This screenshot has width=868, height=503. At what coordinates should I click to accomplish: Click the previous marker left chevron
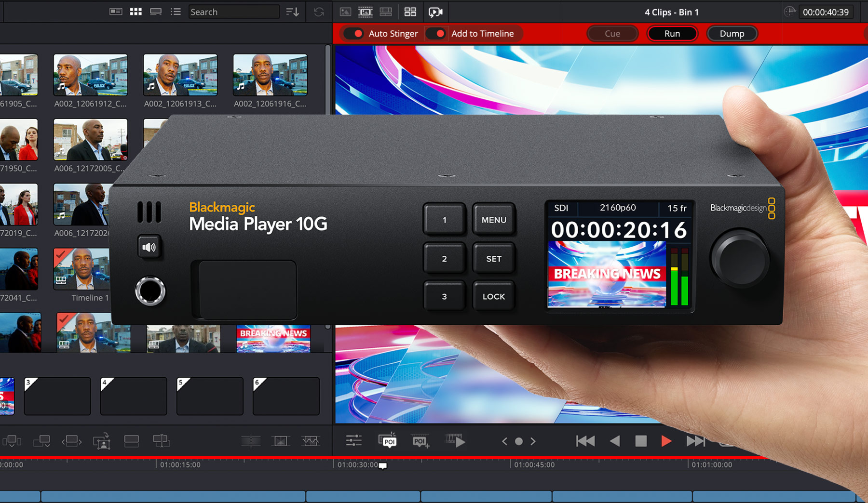tap(504, 441)
